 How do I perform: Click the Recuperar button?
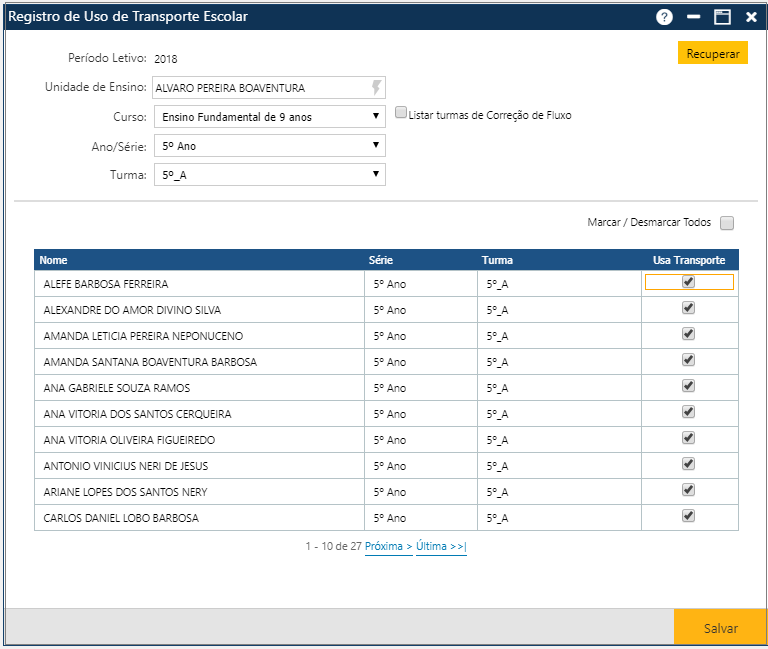[x=712, y=54]
